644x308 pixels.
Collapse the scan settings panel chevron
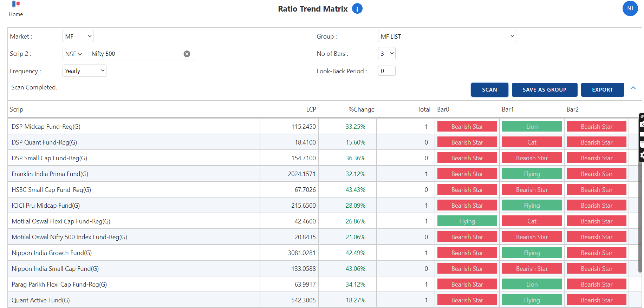633,88
